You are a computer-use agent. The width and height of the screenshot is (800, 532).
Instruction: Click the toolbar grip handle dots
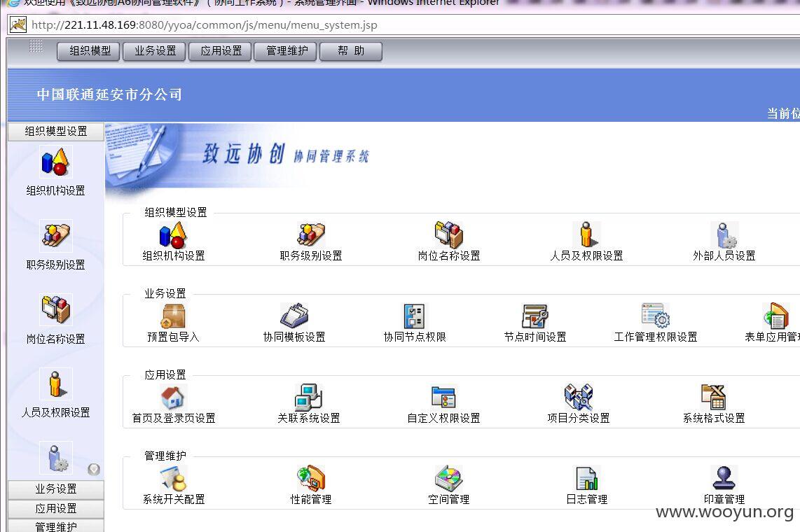click(36, 46)
